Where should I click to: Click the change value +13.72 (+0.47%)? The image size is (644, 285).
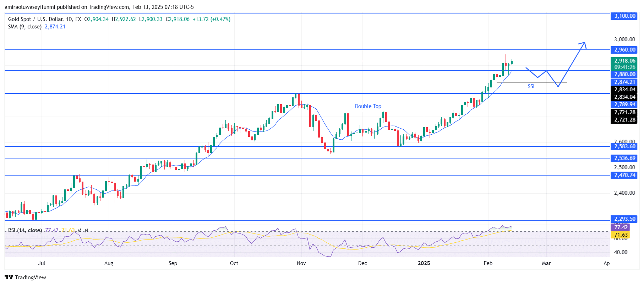(x=212, y=19)
